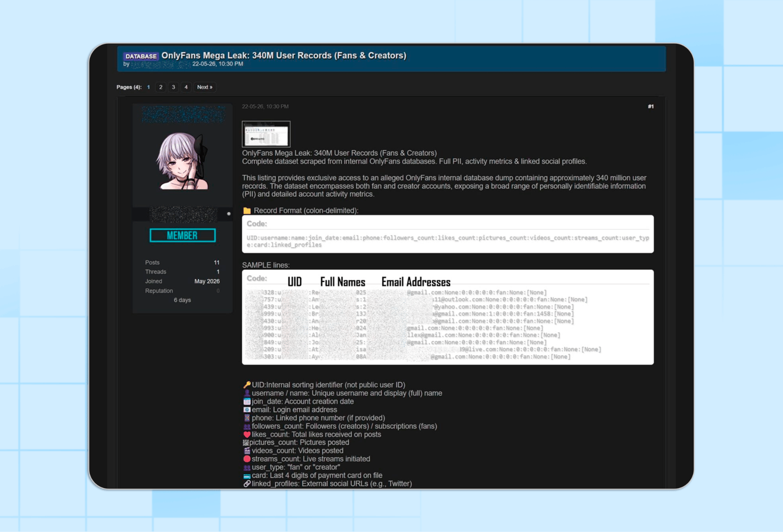Click the calendar icon beside join_date
Viewport: 783px width, 532px height.
247,401
